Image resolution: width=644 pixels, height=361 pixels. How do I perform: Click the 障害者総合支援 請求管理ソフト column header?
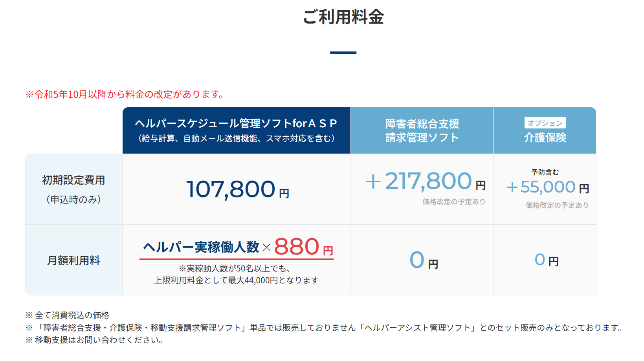click(422, 130)
